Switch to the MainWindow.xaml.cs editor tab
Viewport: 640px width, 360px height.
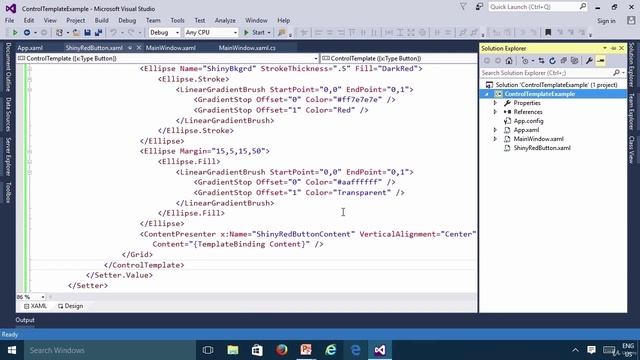pos(247,48)
